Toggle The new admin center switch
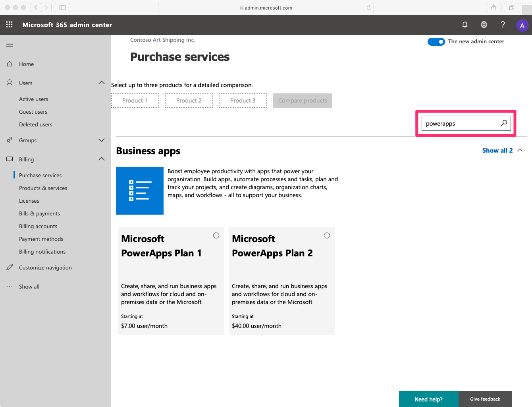Screen dimensions: 532x407 (x=436, y=42)
